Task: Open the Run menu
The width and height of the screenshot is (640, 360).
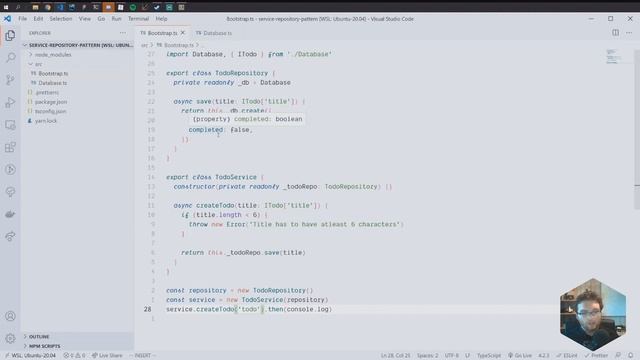Action: pos(116,19)
